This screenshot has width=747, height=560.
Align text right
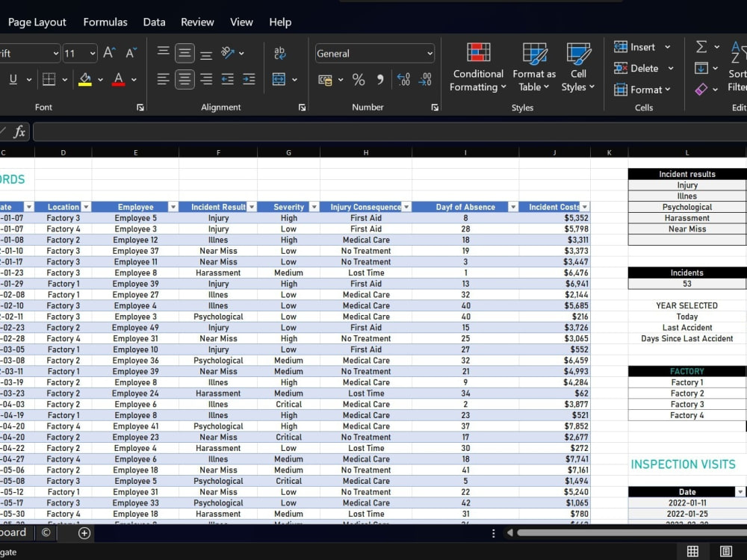206,79
